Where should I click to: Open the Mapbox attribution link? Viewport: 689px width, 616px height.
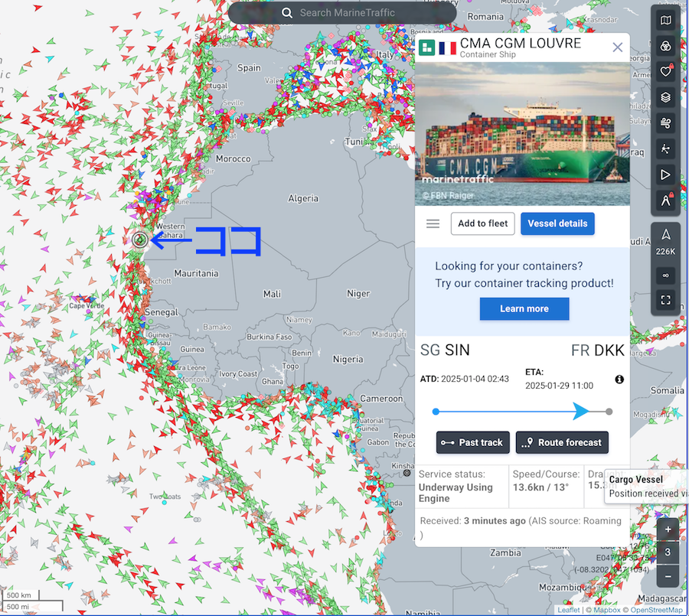[x=607, y=610]
